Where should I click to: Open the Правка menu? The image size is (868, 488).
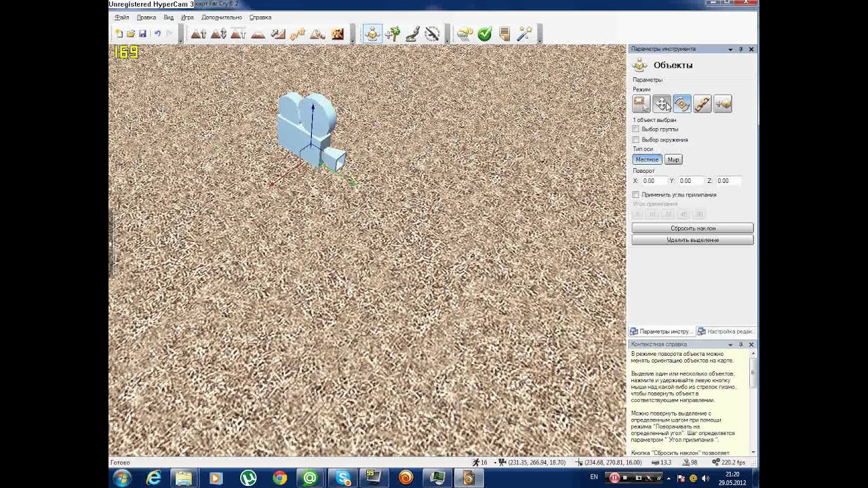click(146, 18)
